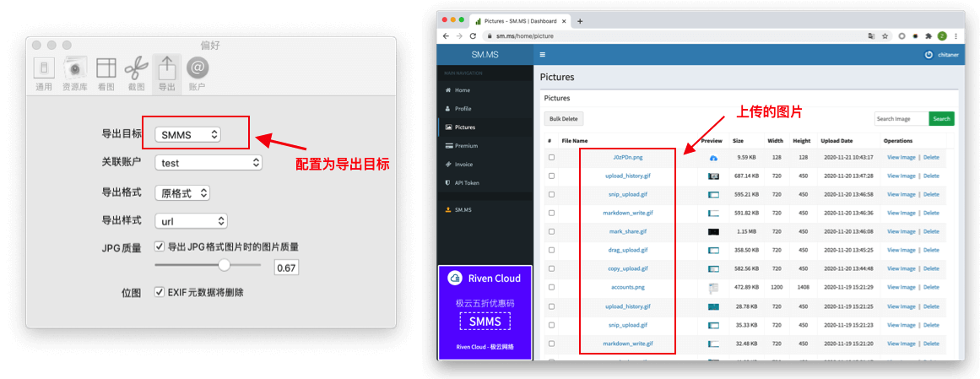Screen dimensions: 980x379
Task: Select the 导出 export preferences pane
Action: [167, 74]
